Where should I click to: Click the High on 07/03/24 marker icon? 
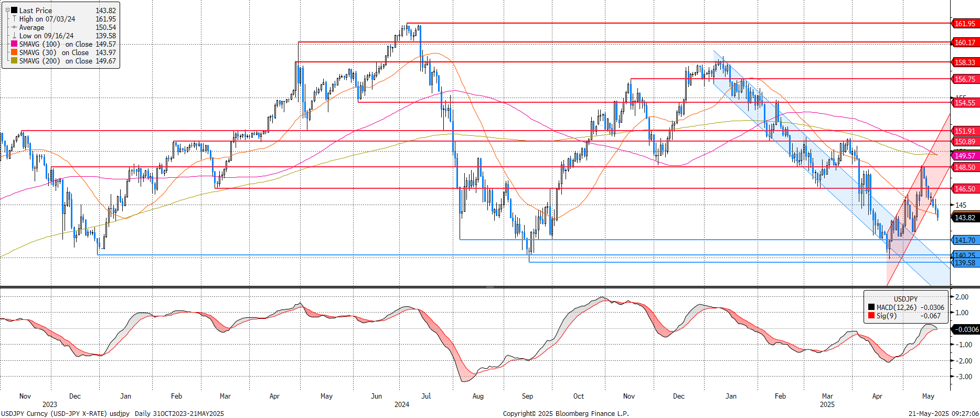[x=14, y=19]
